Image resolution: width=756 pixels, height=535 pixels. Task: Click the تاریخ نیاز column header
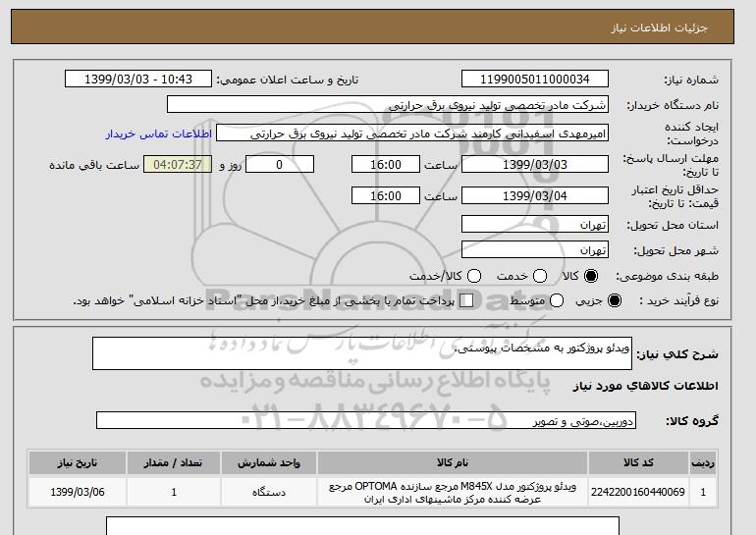[78, 462]
